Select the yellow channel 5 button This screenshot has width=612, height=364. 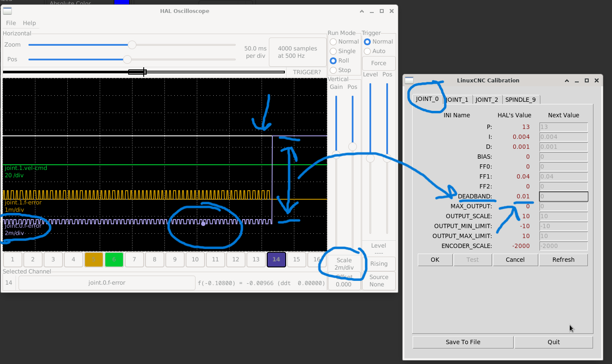coord(94,260)
